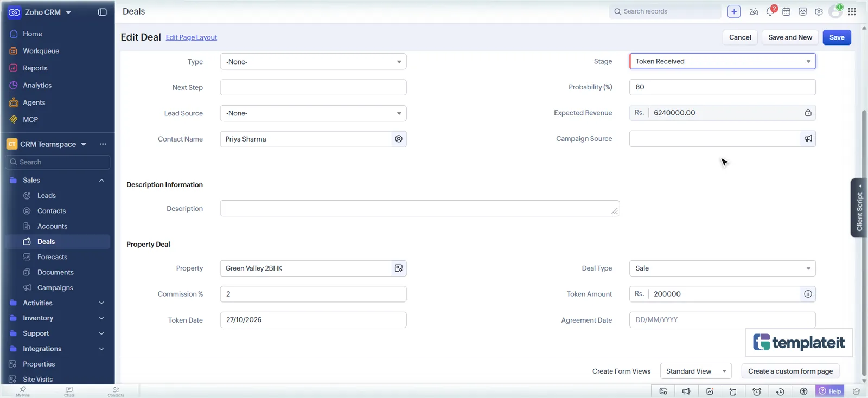Open the calendar icon in top bar

click(x=786, y=11)
